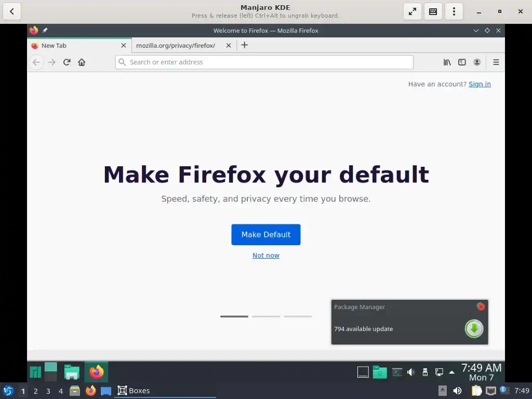The width and height of the screenshot is (532, 399).
Task: Switch to host workspace 1
Action: coord(23,391)
